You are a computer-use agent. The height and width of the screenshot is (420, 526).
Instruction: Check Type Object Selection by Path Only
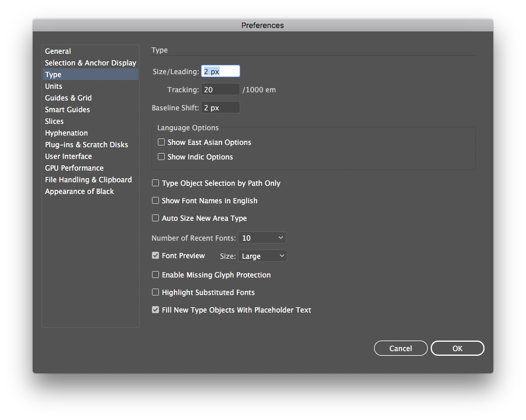click(155, 183)
